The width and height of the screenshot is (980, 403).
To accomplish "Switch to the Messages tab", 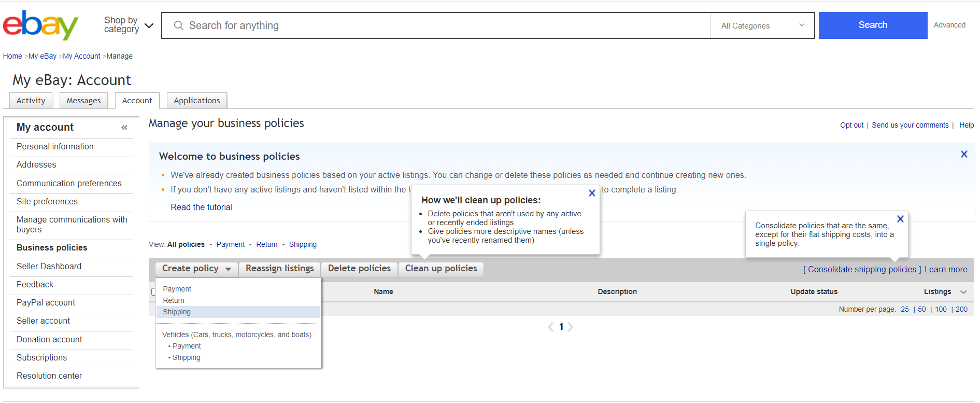I will pos(83,101).
